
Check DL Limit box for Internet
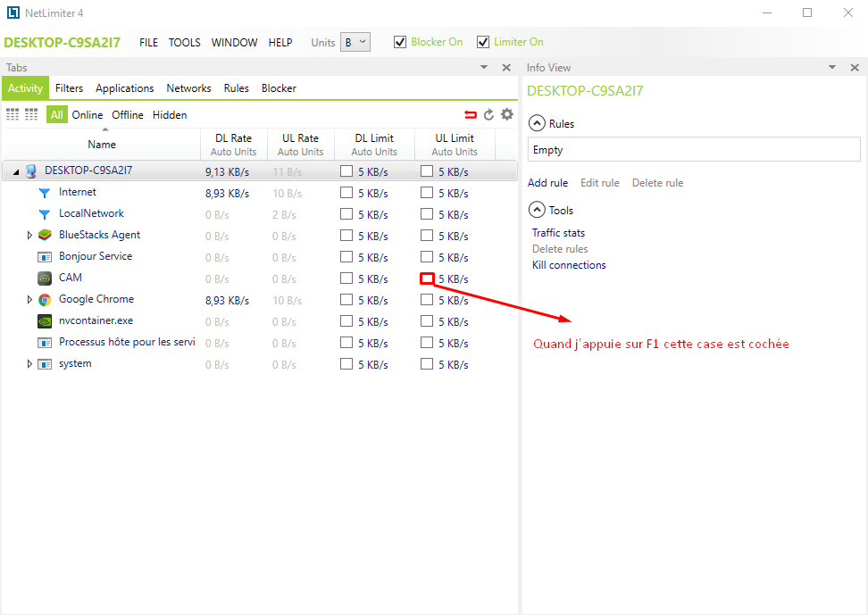pos(346,193)
